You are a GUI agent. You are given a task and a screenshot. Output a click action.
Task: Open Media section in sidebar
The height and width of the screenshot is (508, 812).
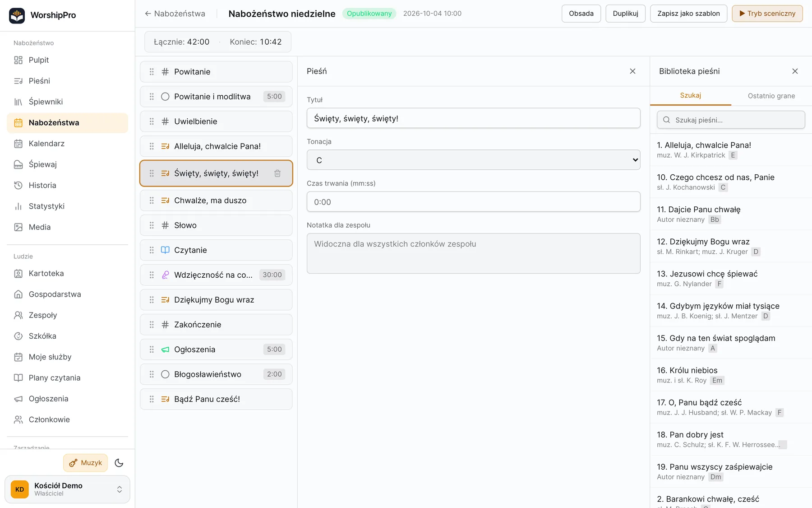(x=68, y=227)
